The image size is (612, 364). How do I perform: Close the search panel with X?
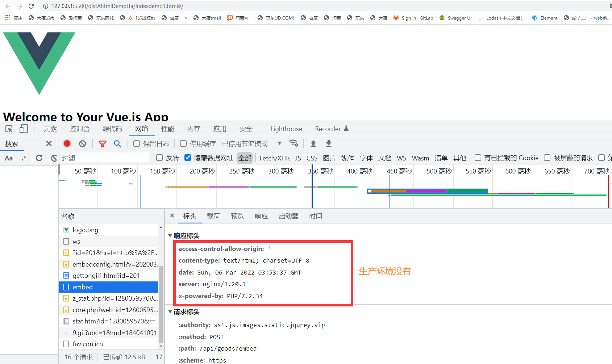pyautogui.click(x=49, y=144)
